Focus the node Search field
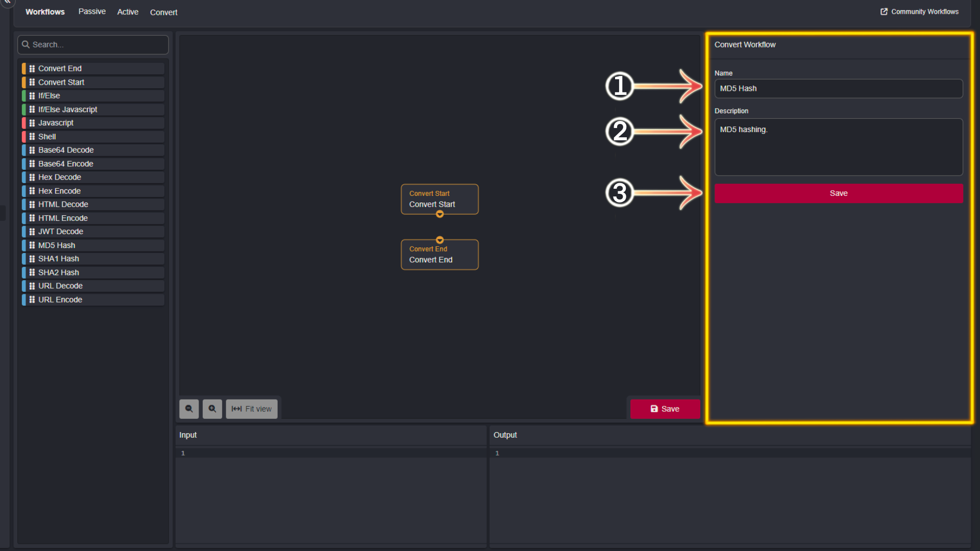The width and height of the screenshot is (980, 551). [x=93, y=45]
